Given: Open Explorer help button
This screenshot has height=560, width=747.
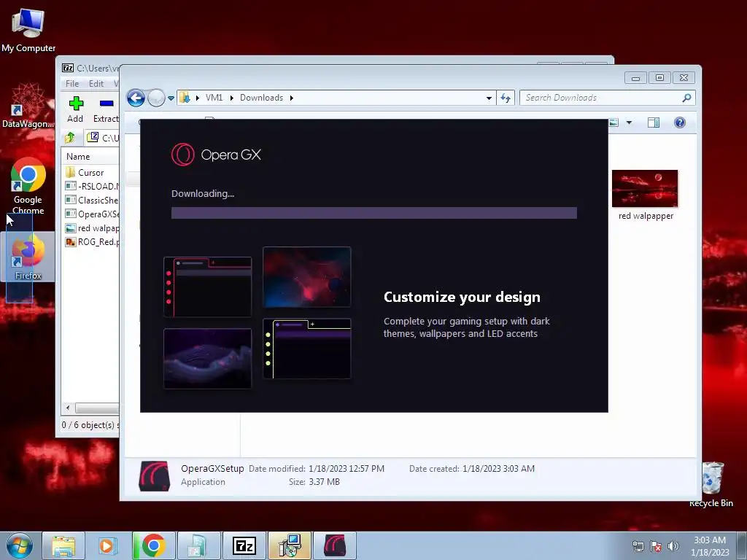Looking at the screenshot, I should [x=680, y=122].
